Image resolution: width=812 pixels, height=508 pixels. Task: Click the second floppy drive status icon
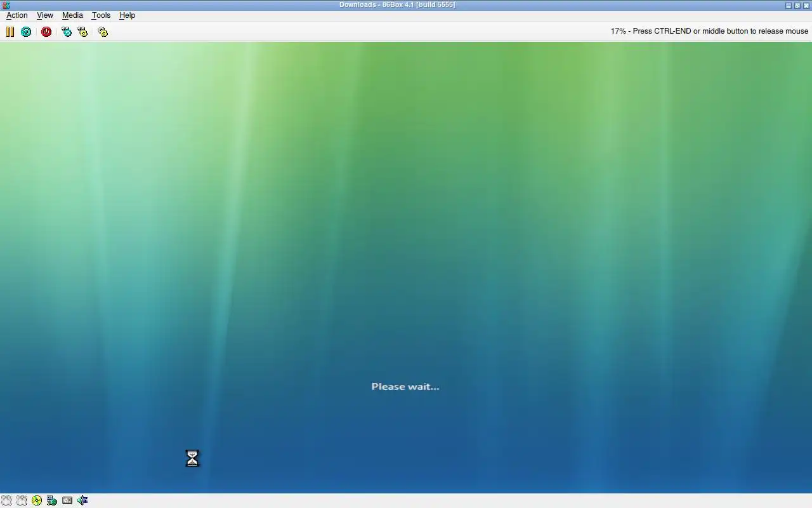[22, 500]
